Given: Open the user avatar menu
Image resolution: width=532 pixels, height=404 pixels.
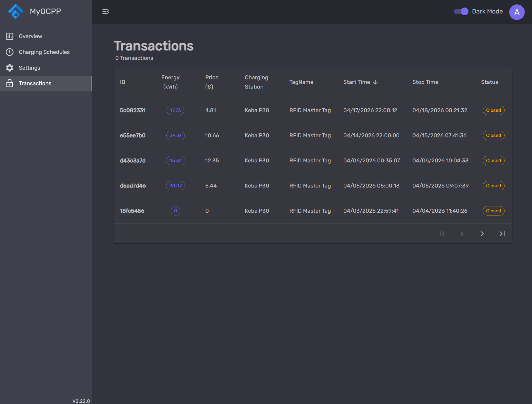Looking at the screenshot, I should [517, 12].
